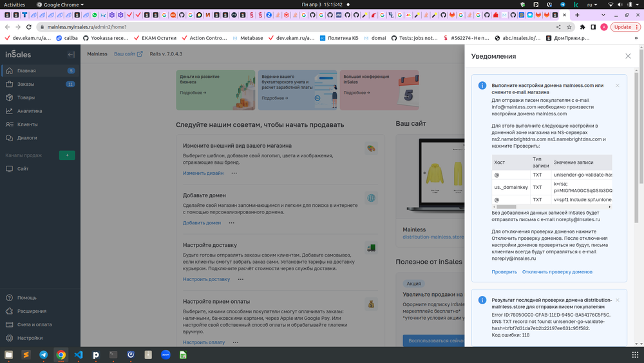The width and height of the screenshot is (644, 363).
Task: Open Заказы from the sidebar
Action: [26, 84]
